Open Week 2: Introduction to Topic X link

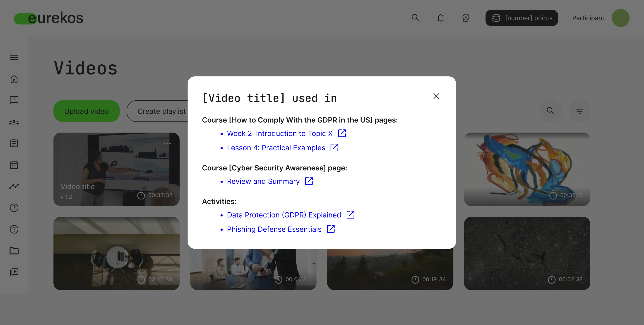279,133
